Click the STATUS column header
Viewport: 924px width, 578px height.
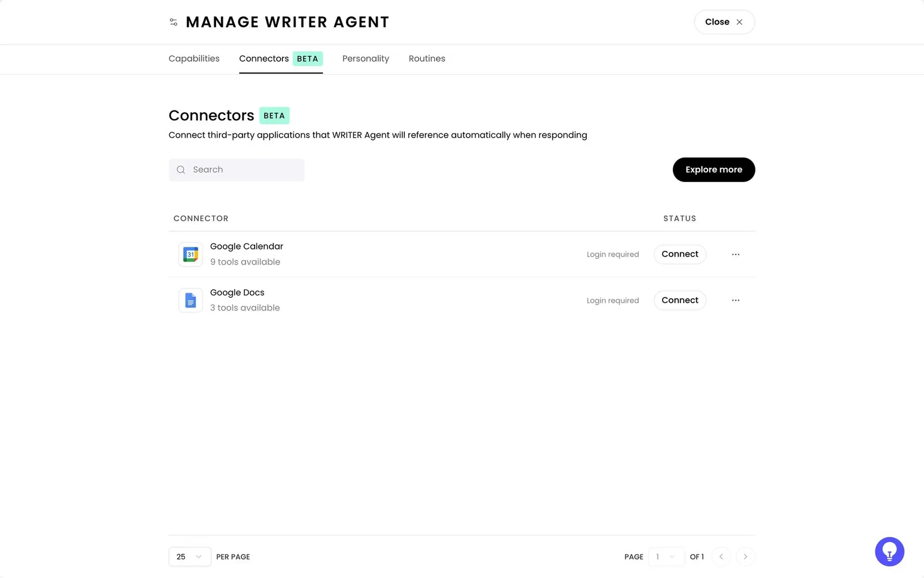tap(680, 218)
